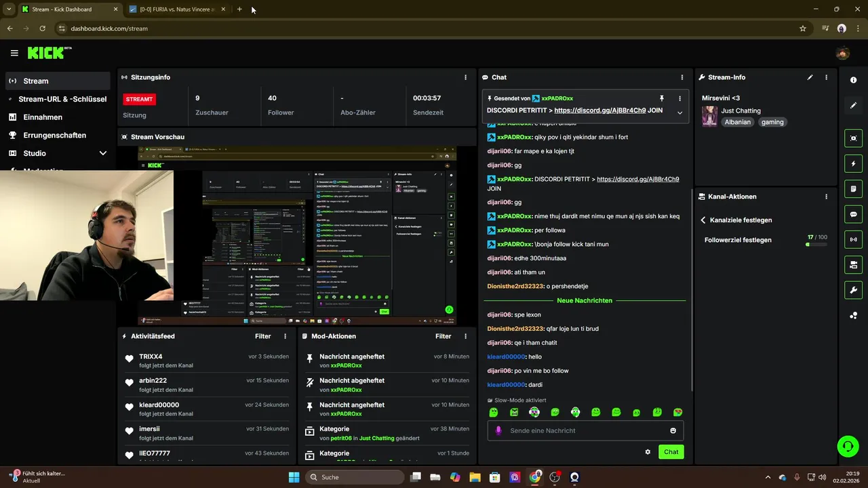Open Windows Start menu
The height and width of the screenshot is (488, 868).
click(x=294, y=477)
